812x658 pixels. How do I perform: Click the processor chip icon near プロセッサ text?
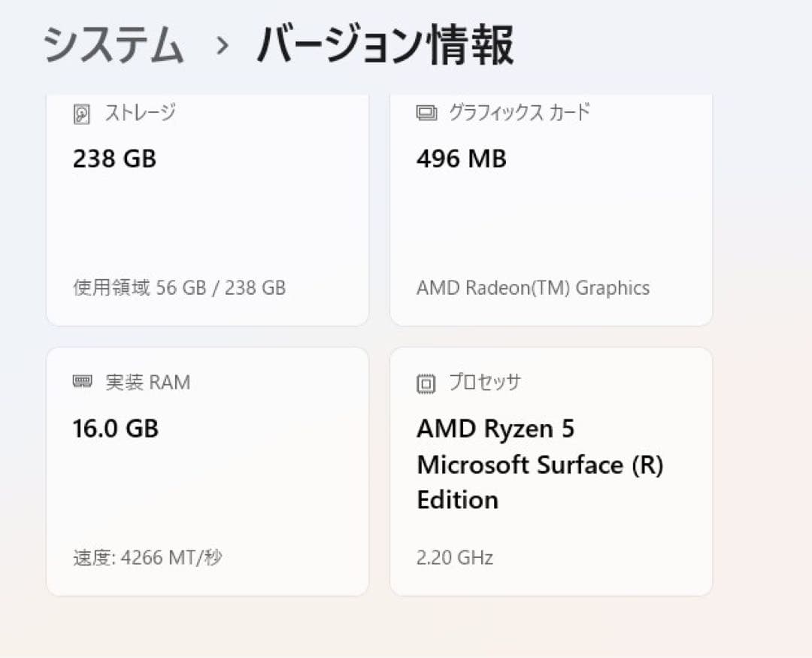coord(426,382)
